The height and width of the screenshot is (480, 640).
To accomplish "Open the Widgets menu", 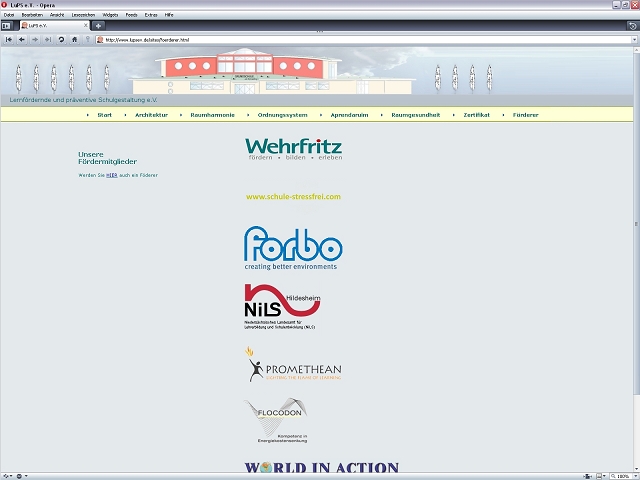I will coord(110,15).
